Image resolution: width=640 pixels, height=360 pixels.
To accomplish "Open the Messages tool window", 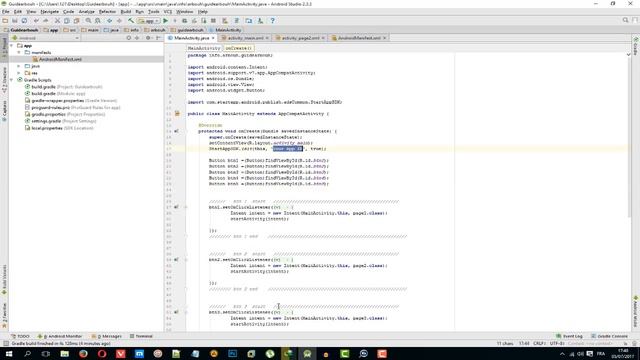I will click(107, 336).
